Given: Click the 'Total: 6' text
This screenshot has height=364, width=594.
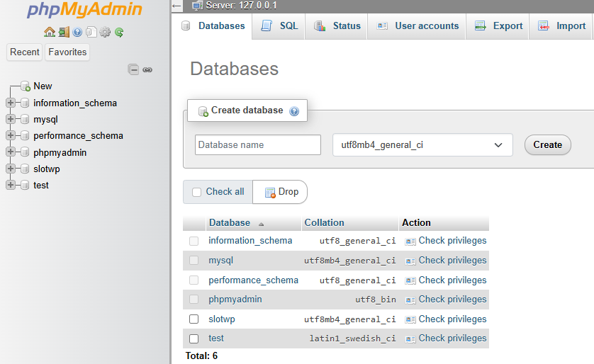Looking at the screenshot, I should click(201, 356).
